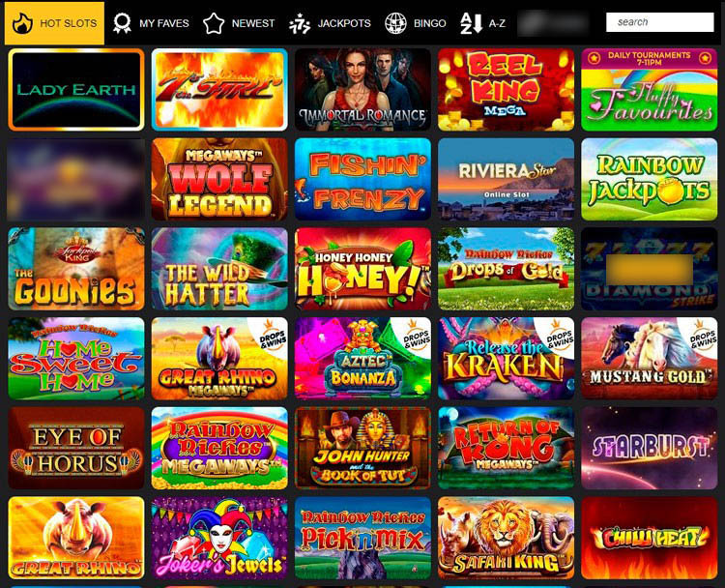Click the Newest star icon
This screenshot has width=725, height=588.
214,23
